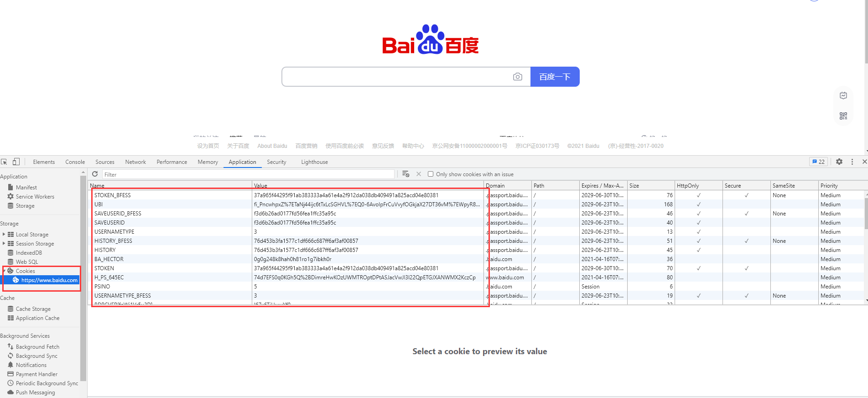Image resolution: width=868 pixels, height=398 pixels.
Task: Open the Performance tab
Action: pyautogui.click(x=172, y=162)
